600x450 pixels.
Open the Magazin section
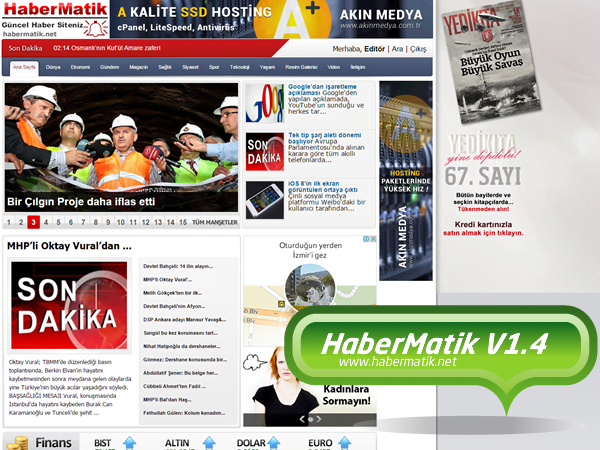(x=139, y=67)
